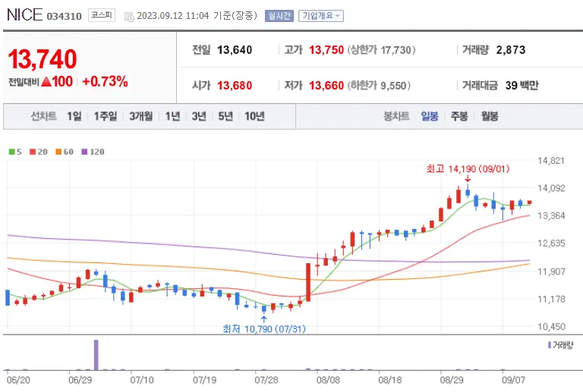The image size is (583, 392).
Task: Click the tall purple volume bar
Action: pos(96,355)
